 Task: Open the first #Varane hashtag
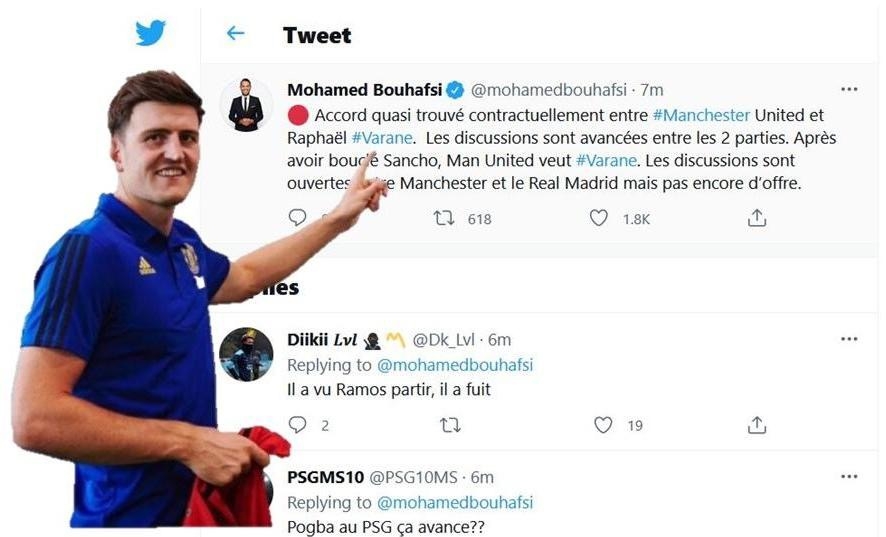pos(382,138)
